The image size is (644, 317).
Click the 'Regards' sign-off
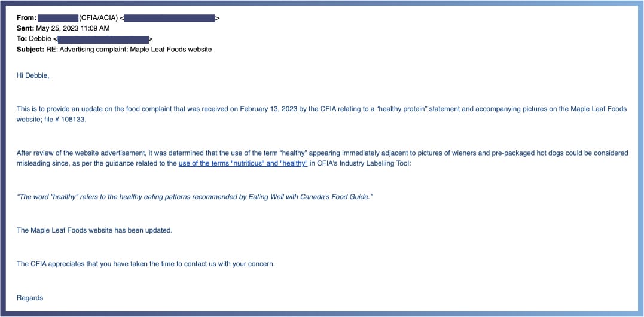point(29,298)
